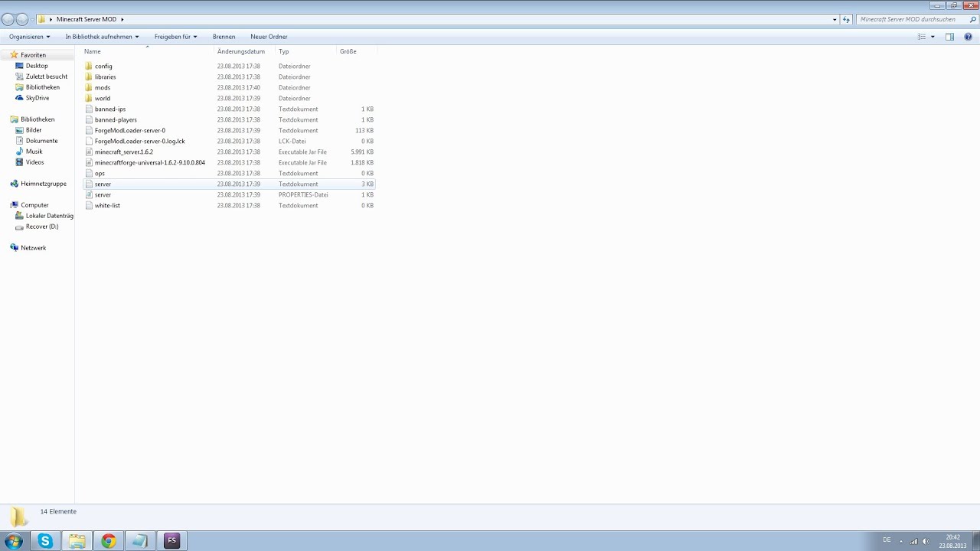
Task: Click the Brennen toolbar button
Action: [x=224, y=37]
